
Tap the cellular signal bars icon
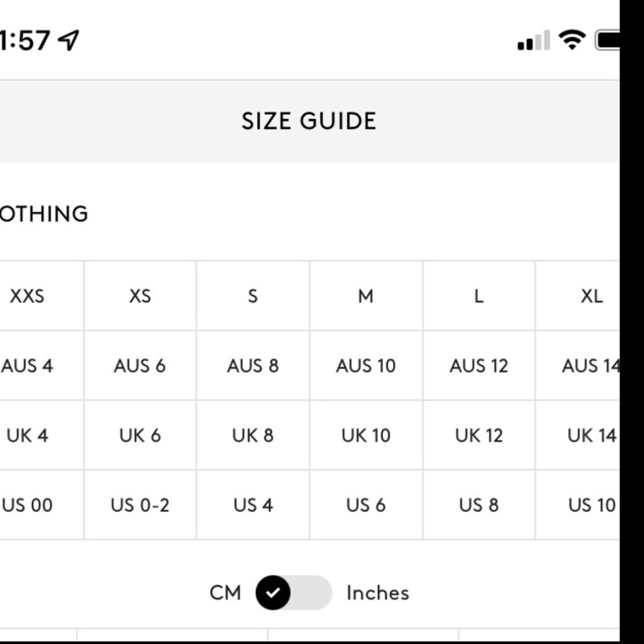point(533,40)
